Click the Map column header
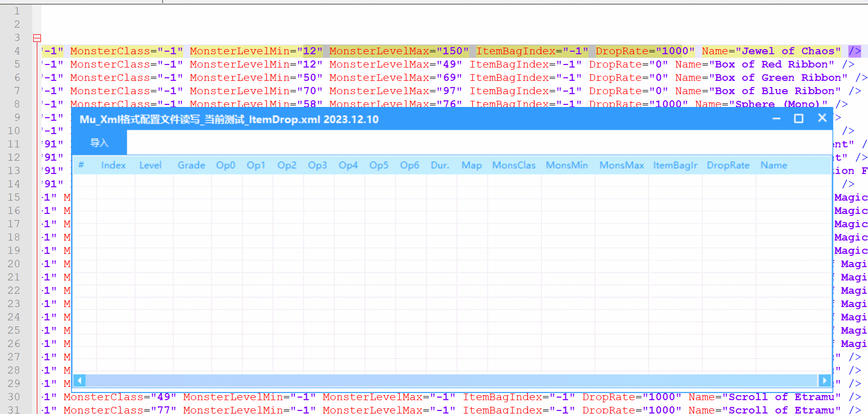This screenshot has height=414, width=868. click(x=471, y=165)
